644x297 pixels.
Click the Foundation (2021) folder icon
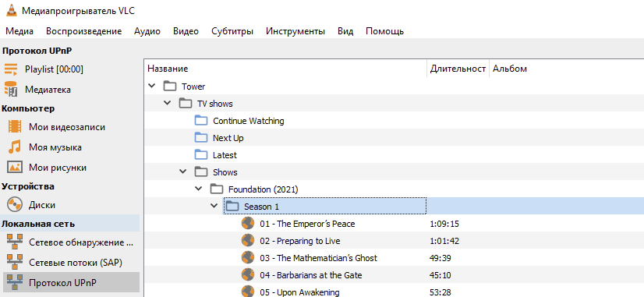[x=217, y=189]
